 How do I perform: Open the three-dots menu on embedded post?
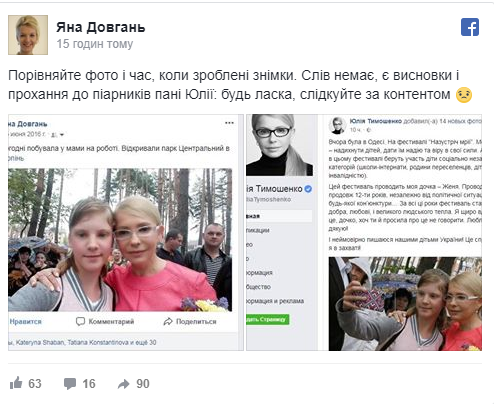(229, 123)
